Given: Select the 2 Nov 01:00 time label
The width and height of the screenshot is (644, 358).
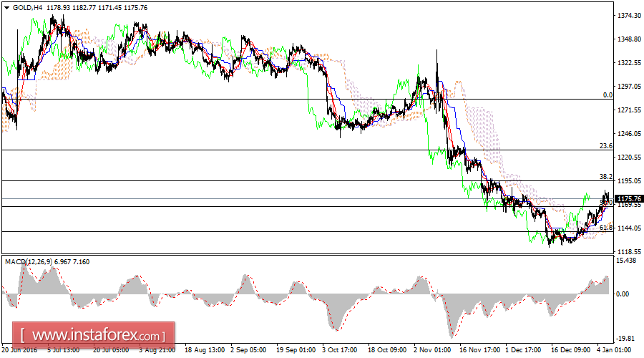Looking at the screenshot, I should pos(432,350).
